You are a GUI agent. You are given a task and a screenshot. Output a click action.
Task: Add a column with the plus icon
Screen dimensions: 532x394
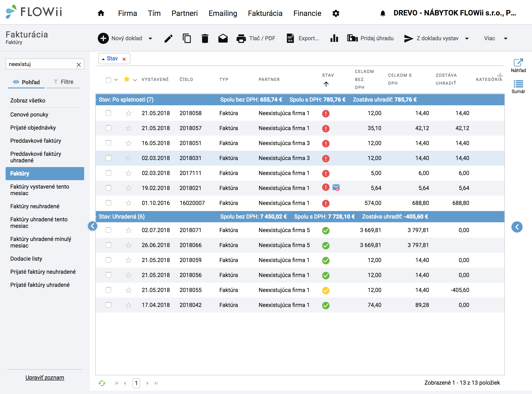click(500, 75)
